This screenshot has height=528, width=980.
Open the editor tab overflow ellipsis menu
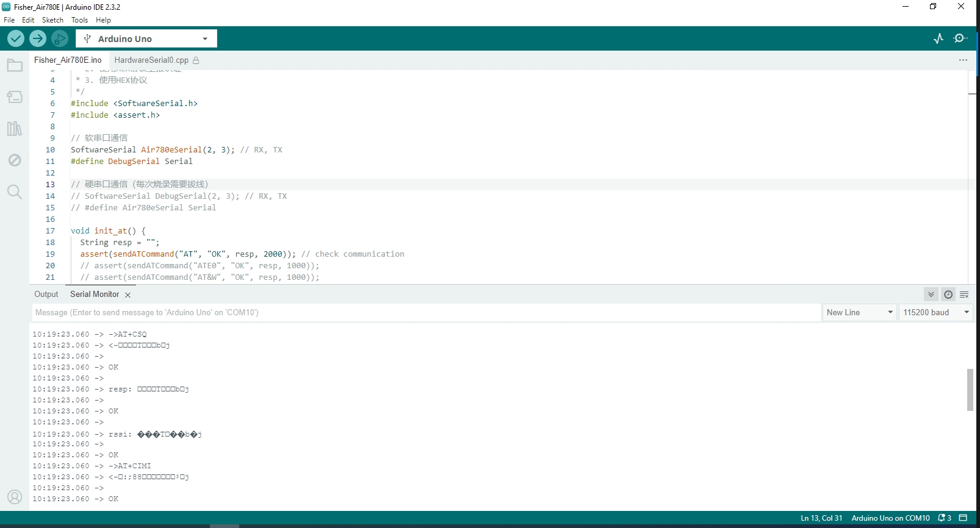[963, 60]
